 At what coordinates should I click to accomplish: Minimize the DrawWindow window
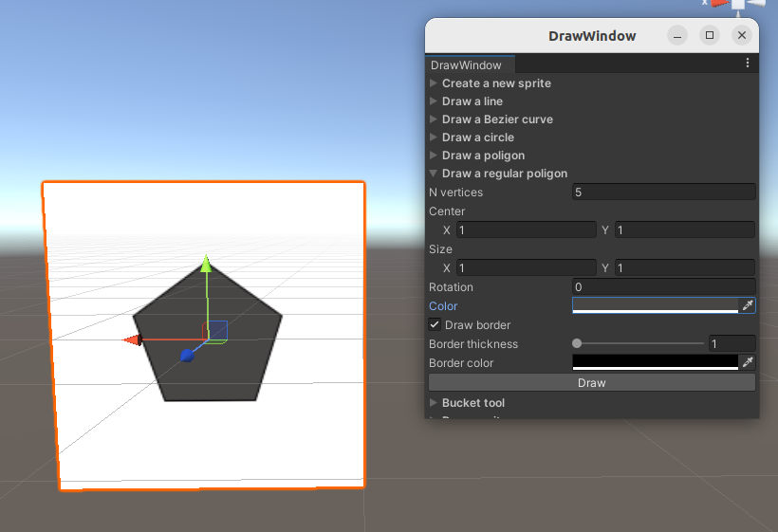(x=677, y=35)
